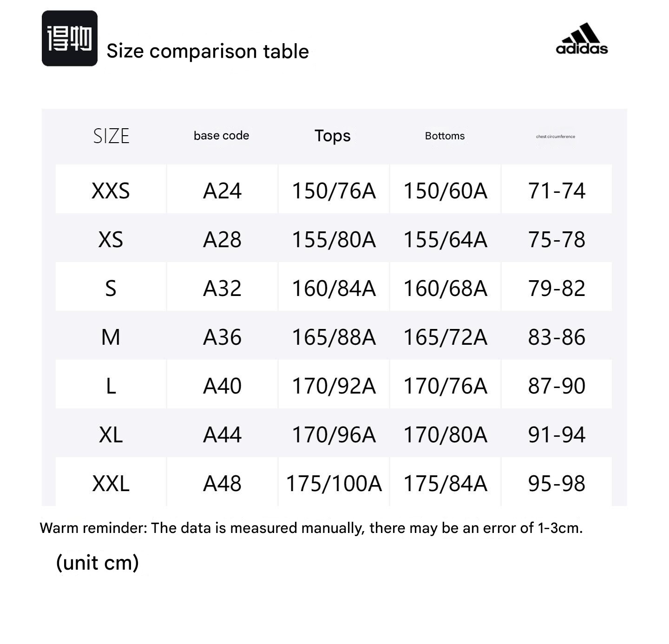
Task: Click the A28 base code cell
Action: [222, 240]
